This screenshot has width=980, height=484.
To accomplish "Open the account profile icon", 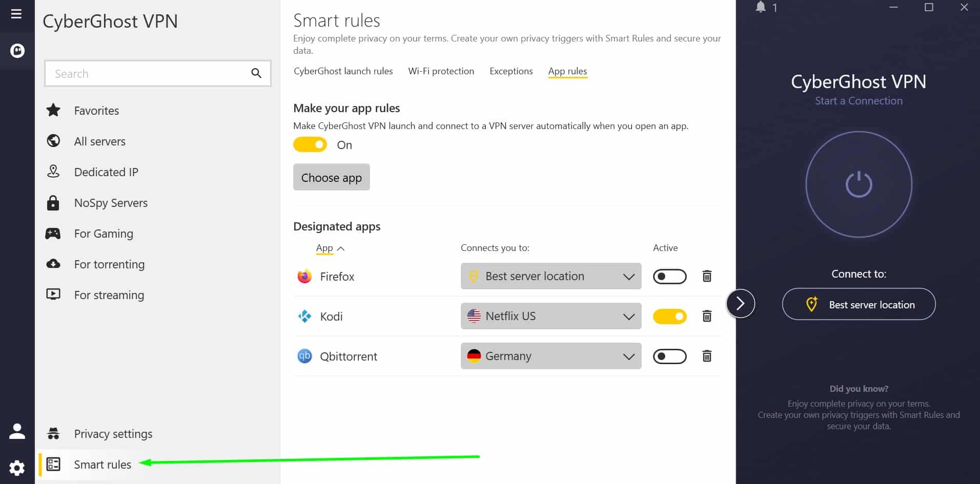I will 17,431.
